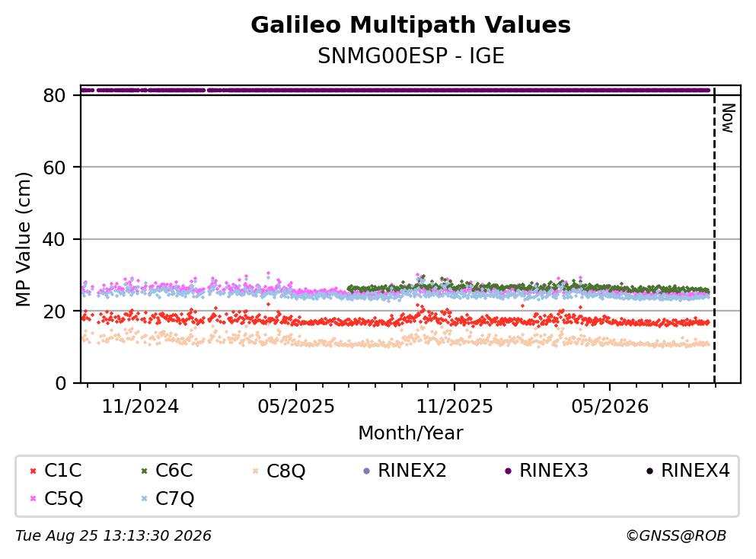Image resolution: width=756 pixels, height=559 pixels.
Task: Click the RINEX3 purple legend dot
Action: coord(508,471)
